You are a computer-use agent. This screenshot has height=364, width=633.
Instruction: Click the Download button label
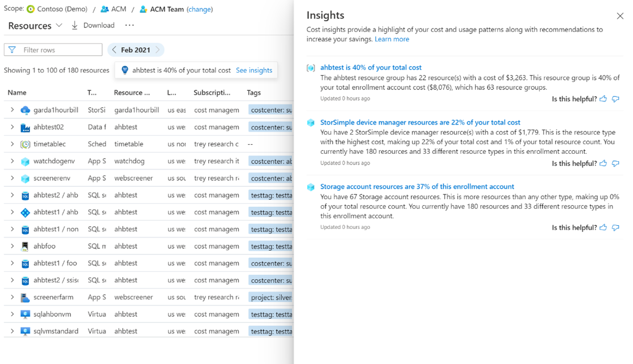pyautogui.click(x=99, y=25)
